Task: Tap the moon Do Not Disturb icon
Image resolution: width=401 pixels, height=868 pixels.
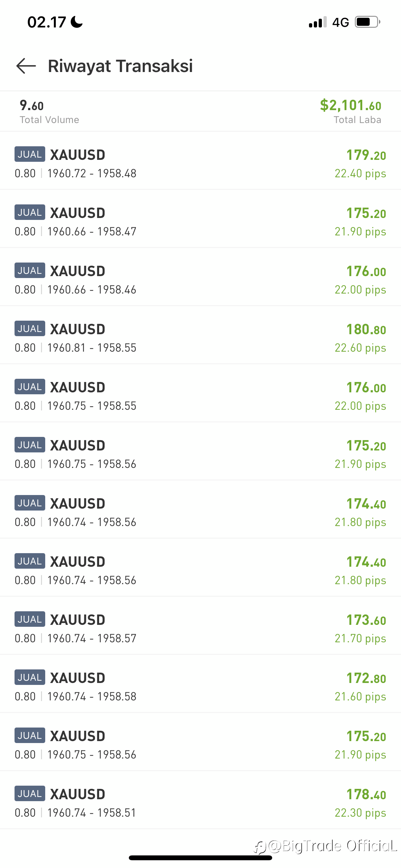Action: click(77, 22)
